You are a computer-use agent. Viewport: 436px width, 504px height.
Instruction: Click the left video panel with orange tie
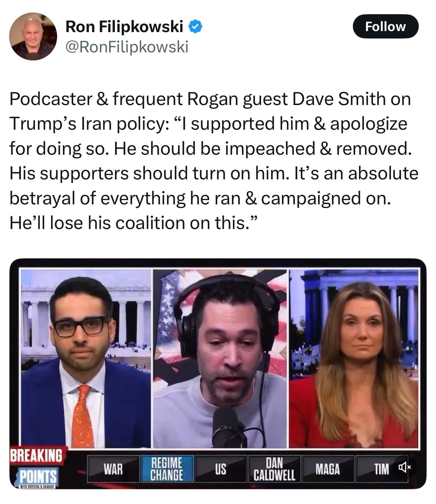[86, 359]
